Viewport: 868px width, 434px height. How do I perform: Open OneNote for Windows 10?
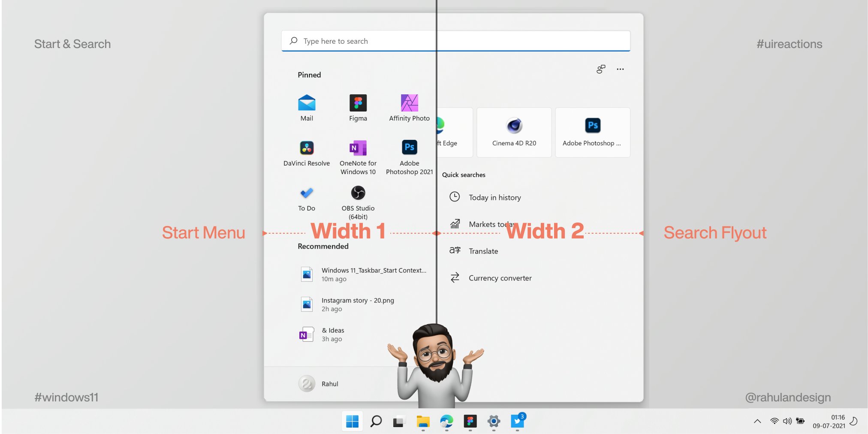tap(358, 157)
